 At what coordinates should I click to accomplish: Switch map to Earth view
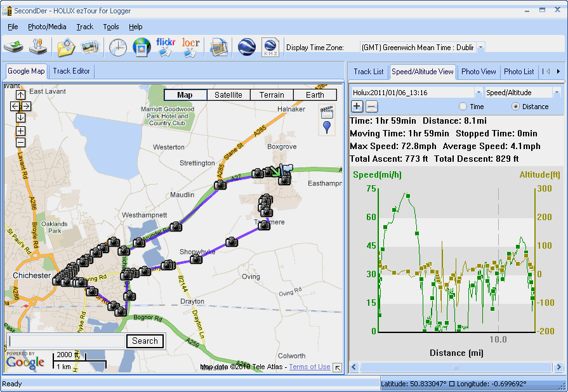click(315, 95)
